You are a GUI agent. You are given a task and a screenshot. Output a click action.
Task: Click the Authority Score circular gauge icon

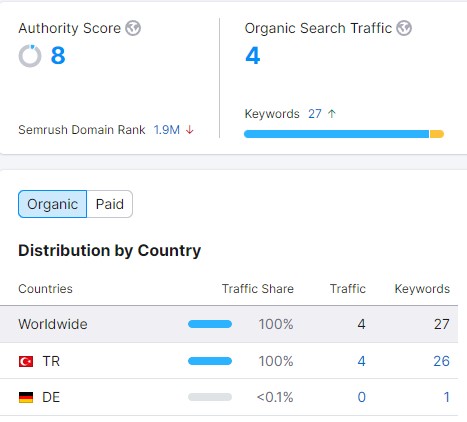pyautogui.click(x=30, y=56)
